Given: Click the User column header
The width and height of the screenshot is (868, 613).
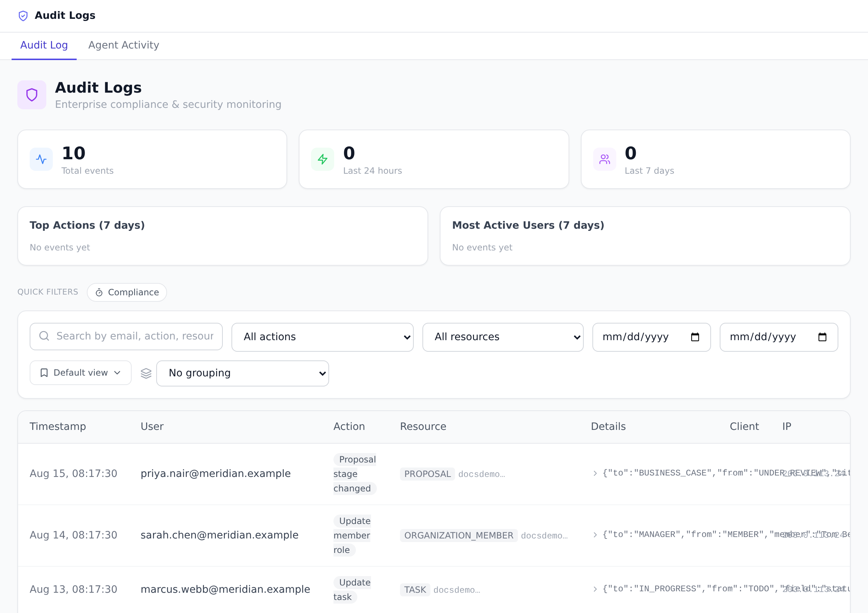Looking at the screenshot, I should point(152,427).
